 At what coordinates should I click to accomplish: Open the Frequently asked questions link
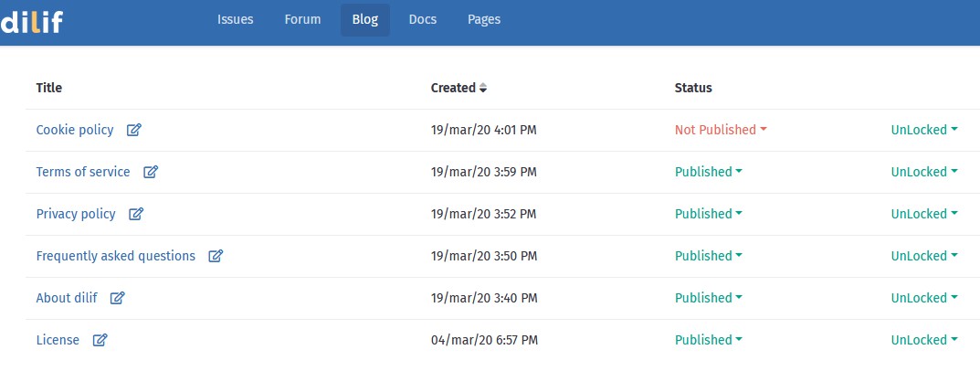coord(116,255)
